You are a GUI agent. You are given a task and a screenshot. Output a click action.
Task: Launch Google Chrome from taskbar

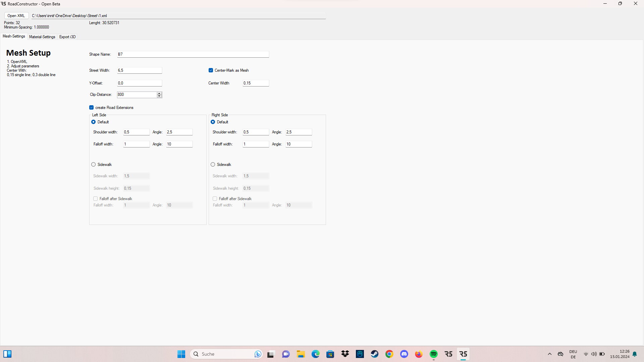tap(389, 354)
